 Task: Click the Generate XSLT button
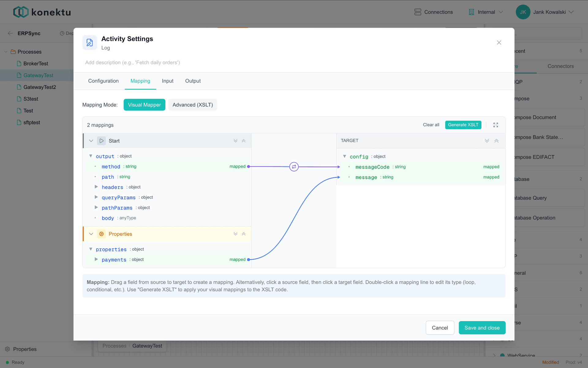tap(463, 125)
